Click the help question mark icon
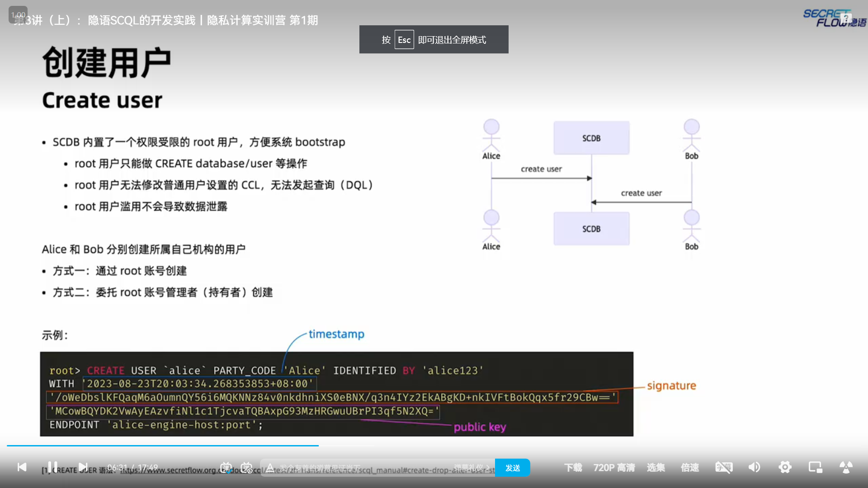This screenshot has width=868, height=488. point(845,19)
